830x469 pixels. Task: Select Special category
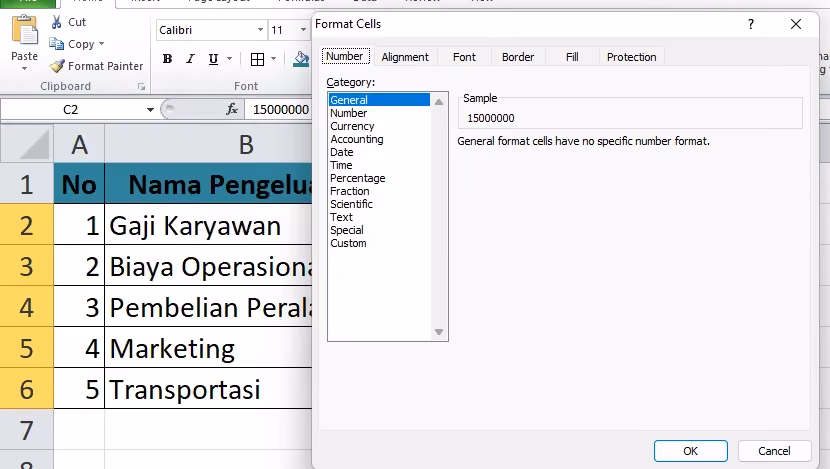coord(379,230)
